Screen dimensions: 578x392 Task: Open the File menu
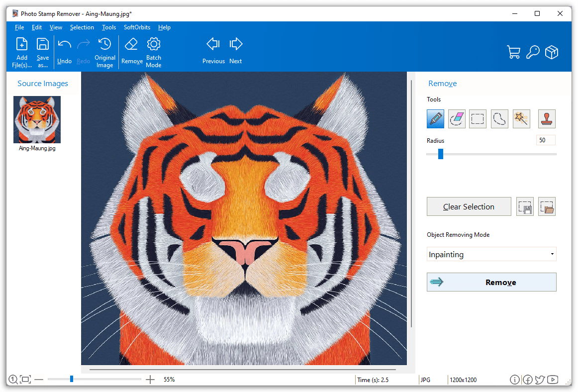(19, 27)
